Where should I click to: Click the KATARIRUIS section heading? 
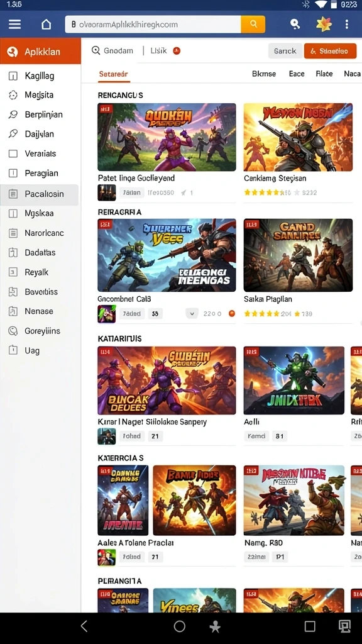coord(120,338)
